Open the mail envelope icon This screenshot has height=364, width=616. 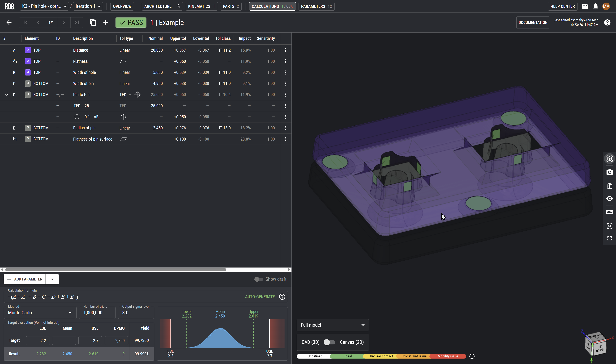(x=585, y=6)
